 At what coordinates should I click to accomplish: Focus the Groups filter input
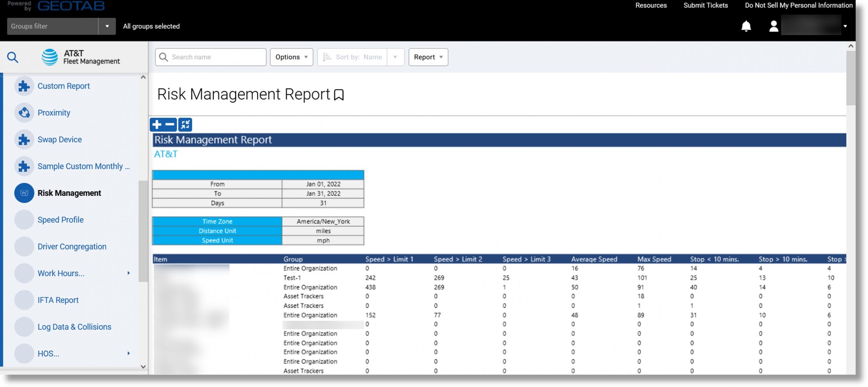coord(53,26)
